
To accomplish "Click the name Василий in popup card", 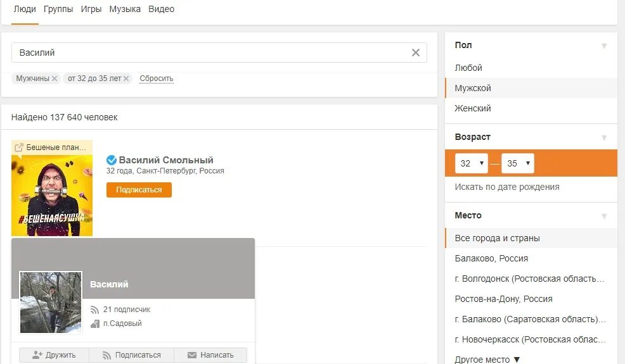I will click(x=109, y=284).
